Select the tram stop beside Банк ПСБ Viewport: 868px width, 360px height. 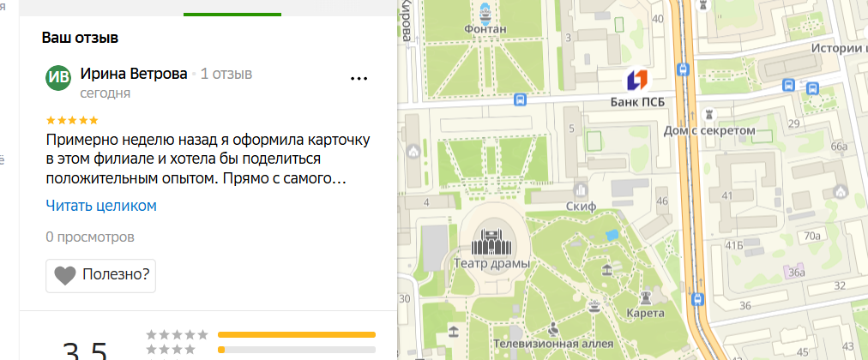tap(683, 69)
